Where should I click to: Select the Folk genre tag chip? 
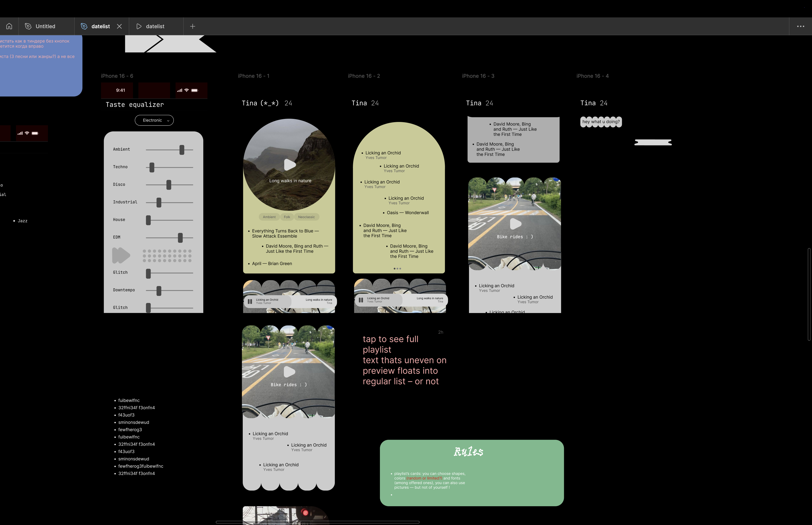(287, 217)
